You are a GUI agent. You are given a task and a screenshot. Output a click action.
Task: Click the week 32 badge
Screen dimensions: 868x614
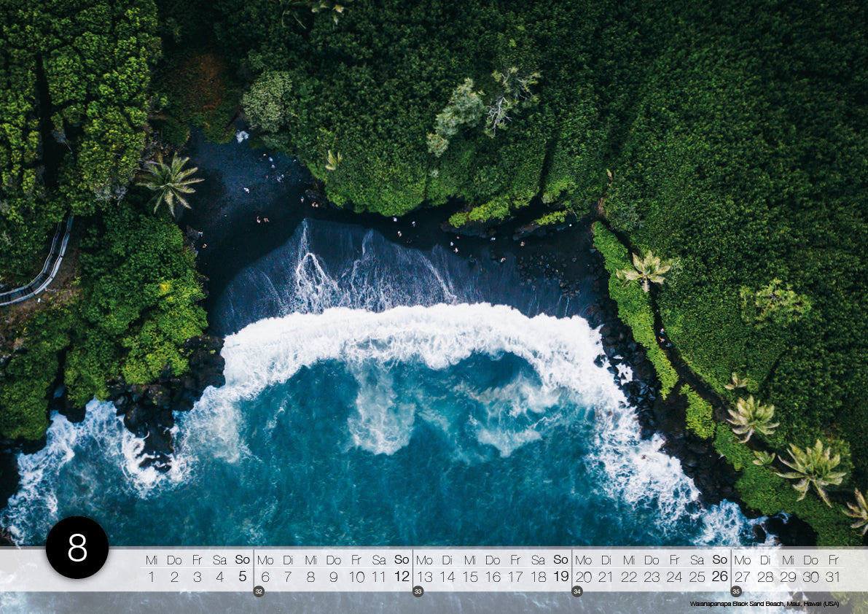click(x=258, y=591)
